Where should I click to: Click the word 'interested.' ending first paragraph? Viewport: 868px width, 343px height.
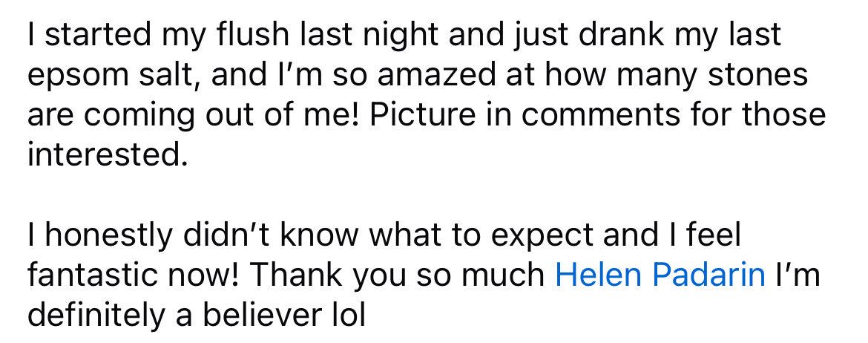[x=105, y=154]
